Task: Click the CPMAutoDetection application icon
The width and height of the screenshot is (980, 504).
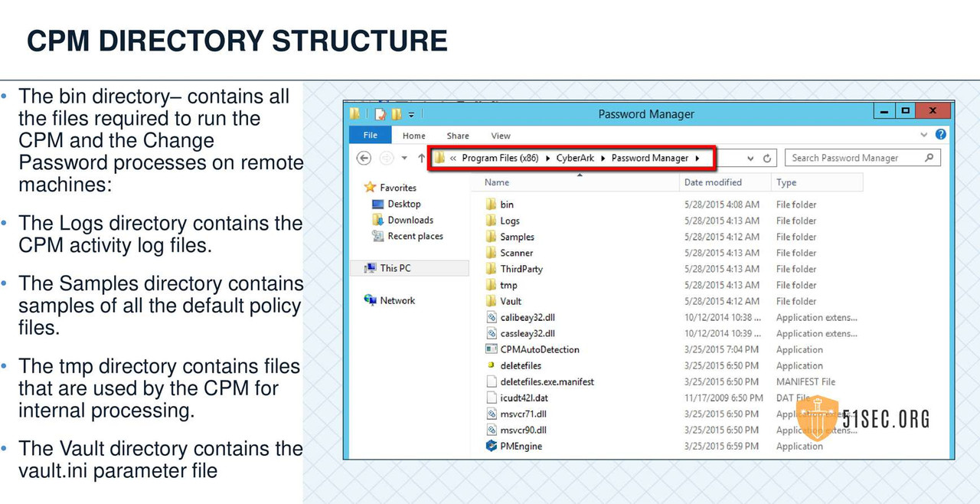Action: (492, 349)
